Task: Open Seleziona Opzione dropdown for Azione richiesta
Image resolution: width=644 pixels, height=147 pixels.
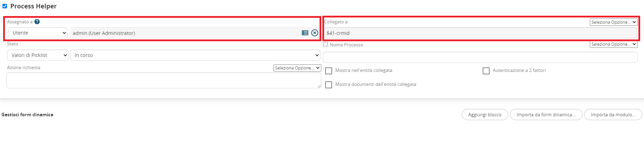Action: [x=297, y=68]
